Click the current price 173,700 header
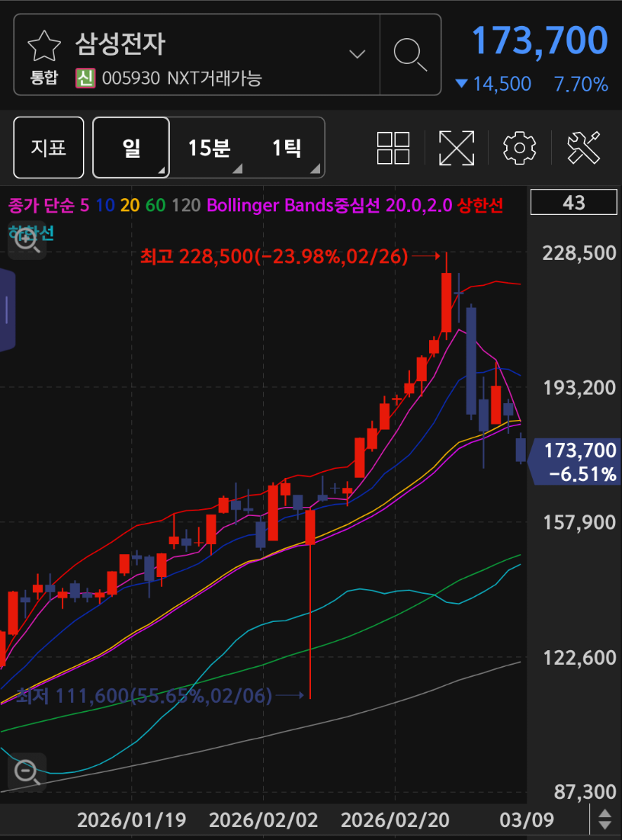622x840 pixels. click(x=540, y=40)
